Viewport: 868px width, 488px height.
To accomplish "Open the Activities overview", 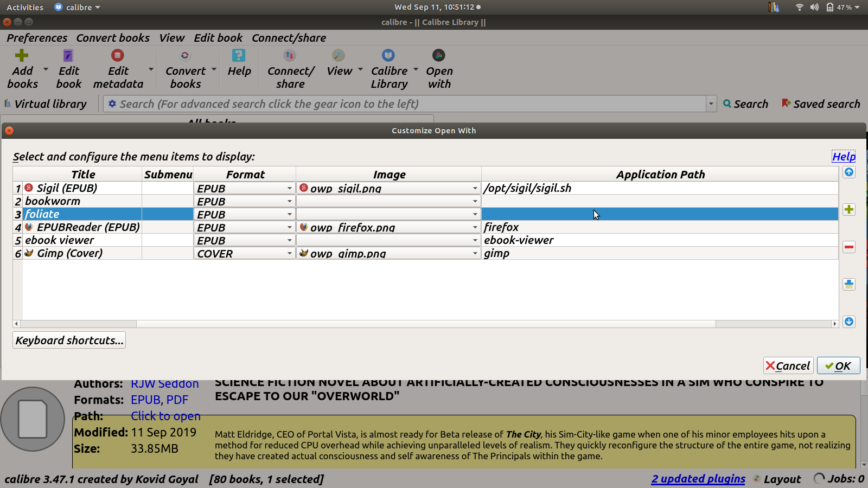I will point(25,7).
